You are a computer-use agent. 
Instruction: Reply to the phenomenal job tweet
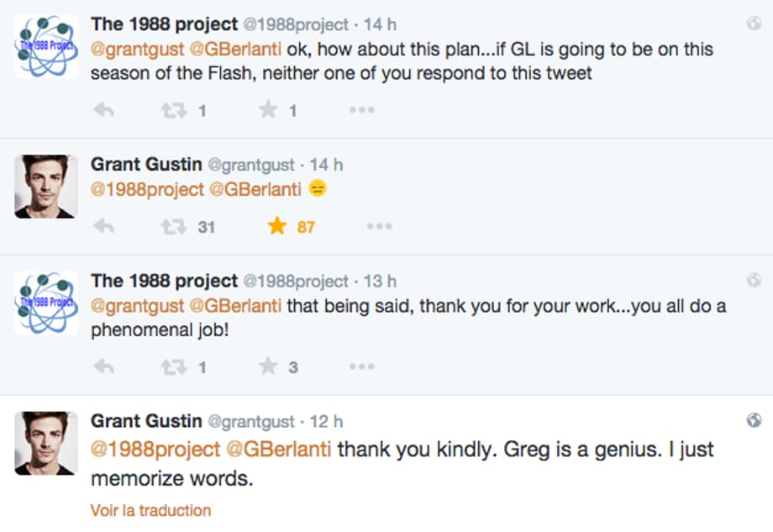pyautogui.click(x=103, y=366)
